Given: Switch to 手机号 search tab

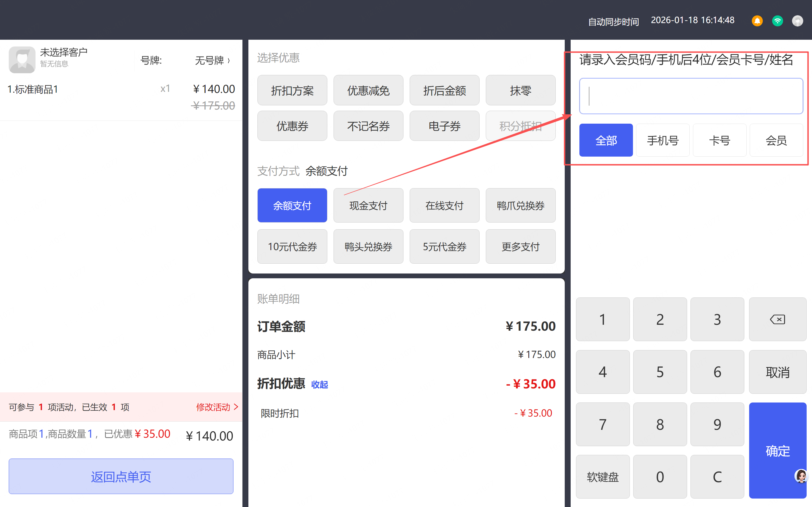Looking at the screenshot, I should (663, 140).
